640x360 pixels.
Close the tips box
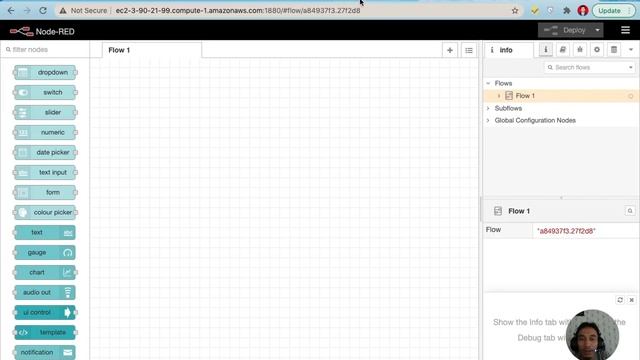pos(631,300)
